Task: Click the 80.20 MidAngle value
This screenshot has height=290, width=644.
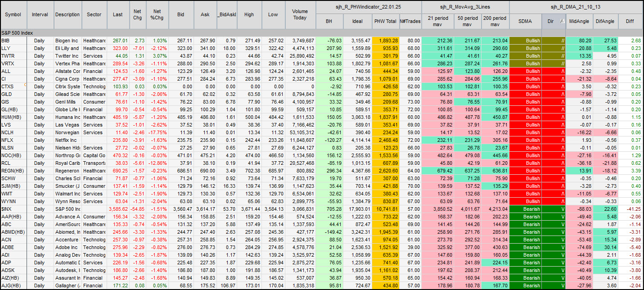Action: [578, 41]
